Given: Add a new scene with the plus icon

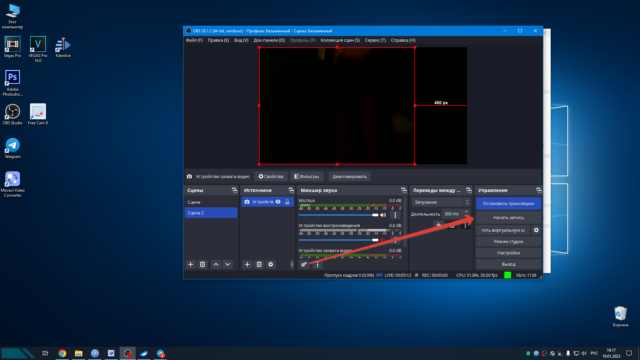Looking at the screenshot, I should [x=191, y=264].
